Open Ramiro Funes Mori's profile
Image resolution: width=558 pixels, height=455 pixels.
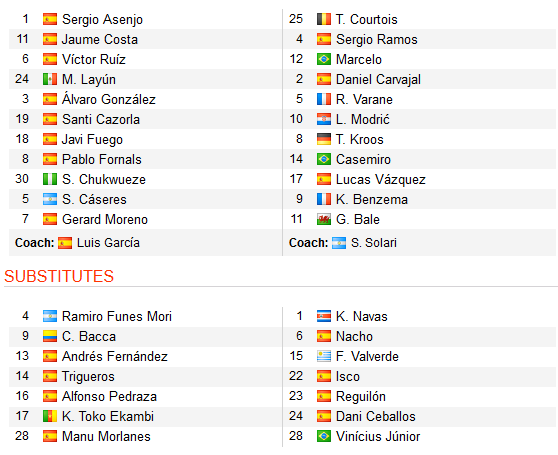click(x=117, y=316)
